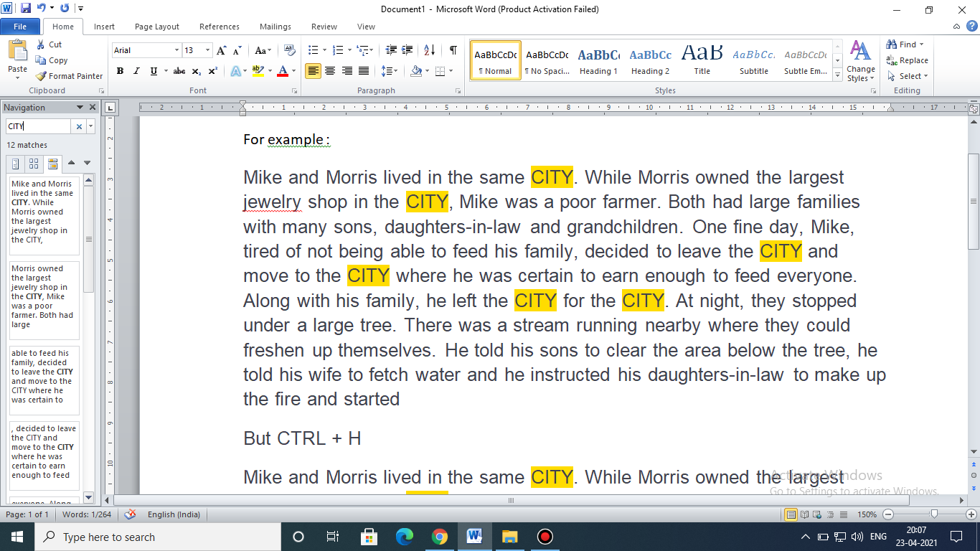The width and height of the screenshot is (980, 551).
Task: Toggle superscript formatting
Action: [213, 71]
